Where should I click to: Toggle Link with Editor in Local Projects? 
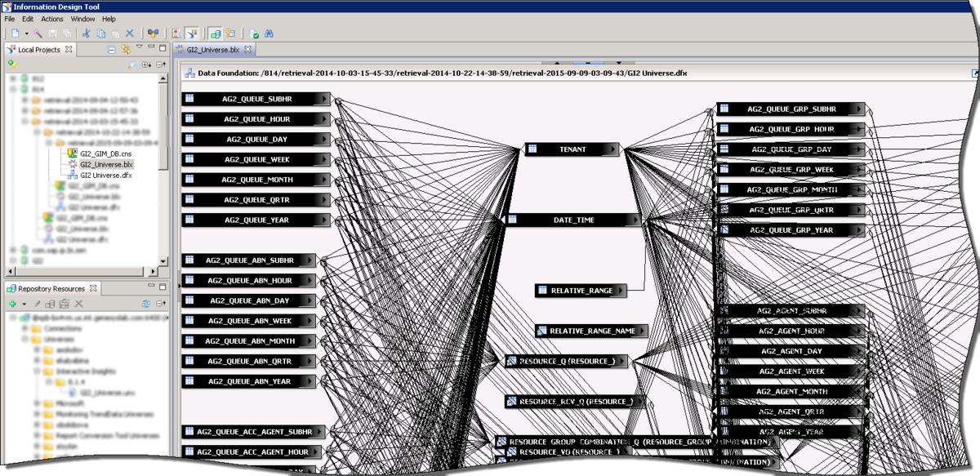tap(126, 50)
